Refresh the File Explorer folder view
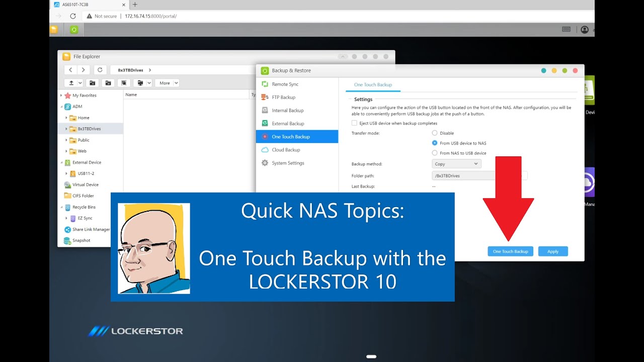The image size is (644, 362). click(x=100, y=70)
